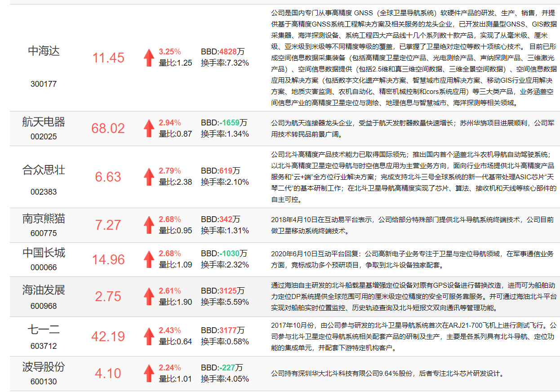Click the 2.61% change value
Image resolution: width=560 pixels, height=392 pixels.
click(170, 291)
